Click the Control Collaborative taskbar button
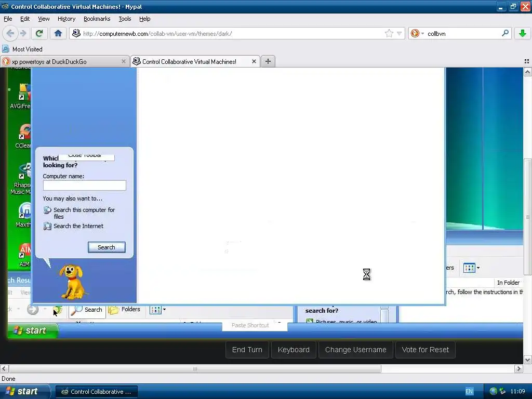532x399 pixels. coord(97,392)
